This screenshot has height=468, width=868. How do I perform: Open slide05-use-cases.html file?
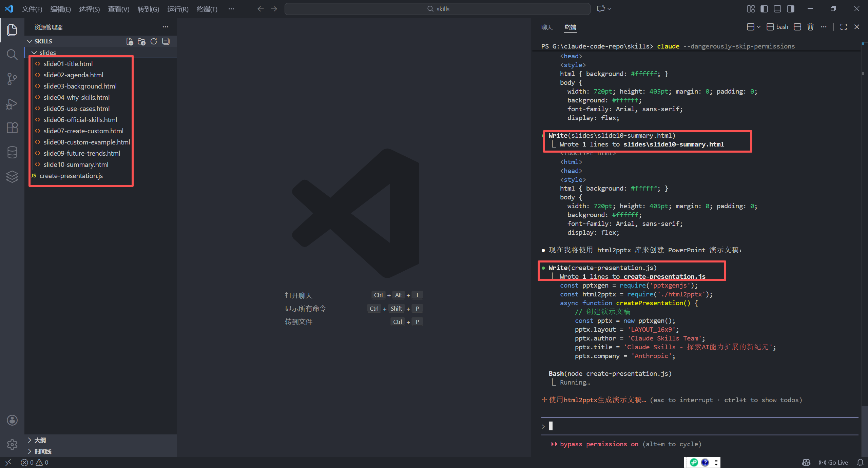coord(77,109)
